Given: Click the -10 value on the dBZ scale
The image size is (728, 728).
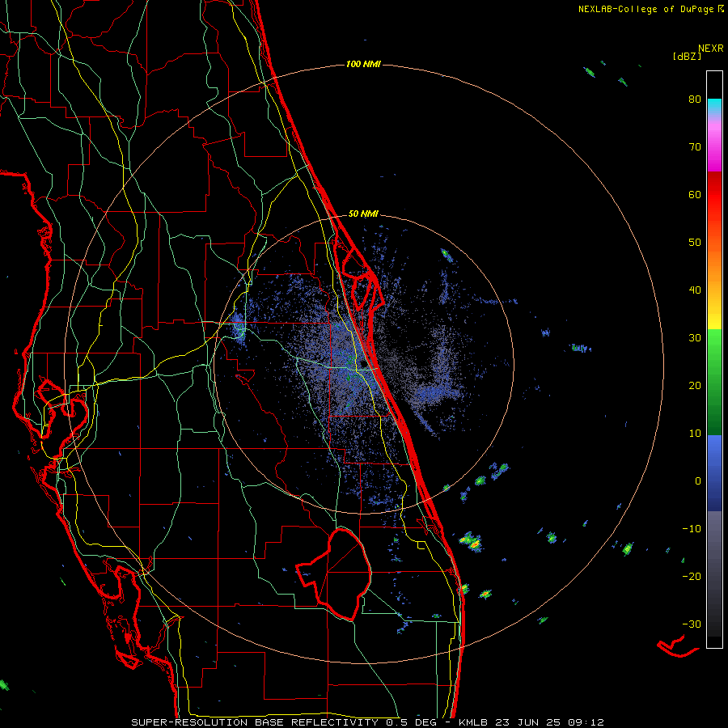Looking at the screenshot, I should 692,529.
